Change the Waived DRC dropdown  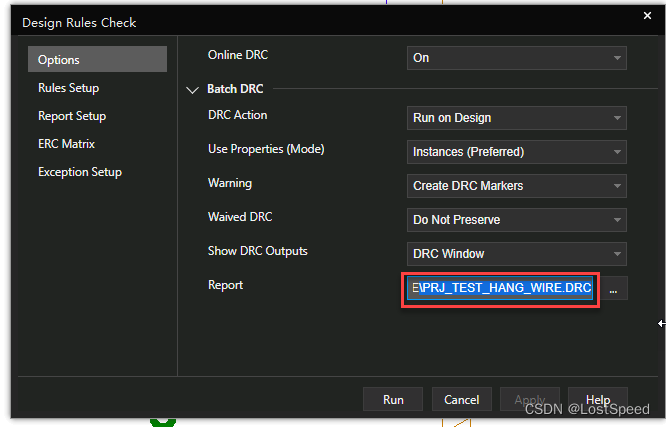pyautogui.click(x=516, y=220)
